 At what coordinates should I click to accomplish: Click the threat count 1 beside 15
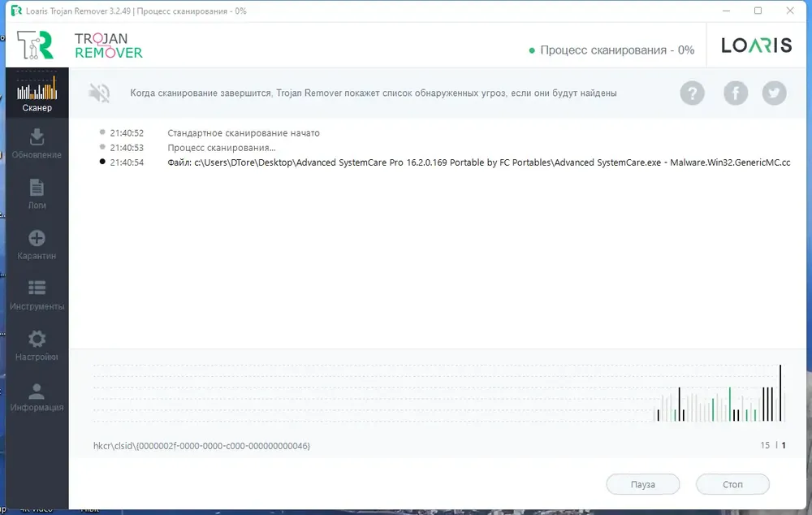click(784, 446)
